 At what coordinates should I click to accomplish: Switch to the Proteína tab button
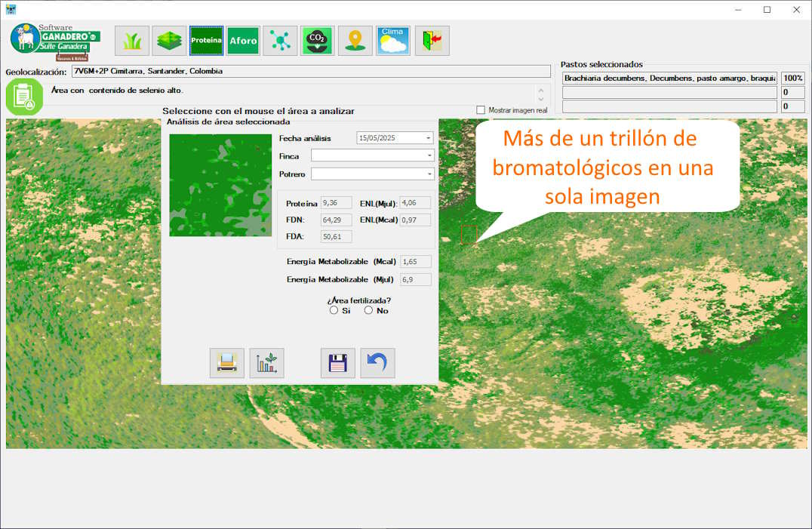coord(206,41)
